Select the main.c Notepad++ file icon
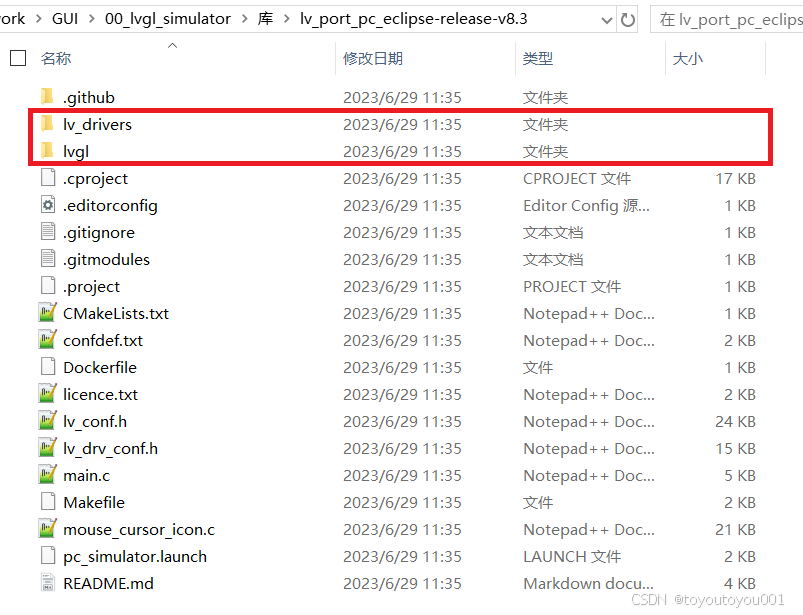 click(x=47, y=475)
